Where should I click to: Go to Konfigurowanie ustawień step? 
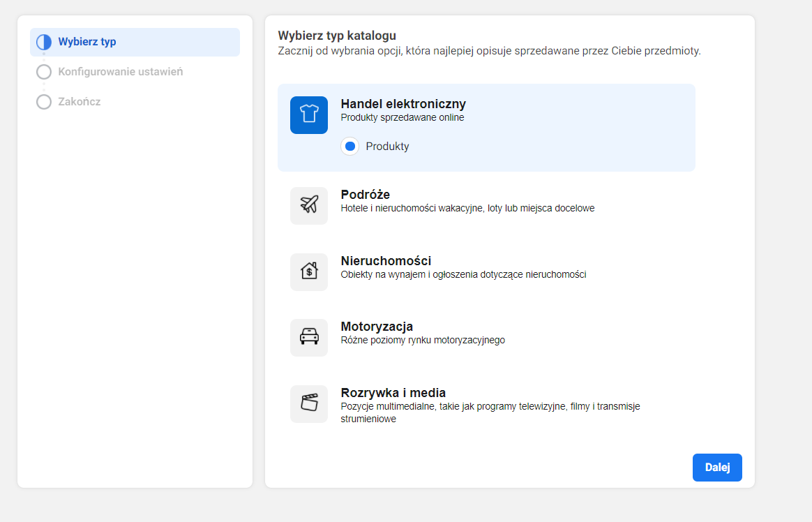(x=120, y=72)
